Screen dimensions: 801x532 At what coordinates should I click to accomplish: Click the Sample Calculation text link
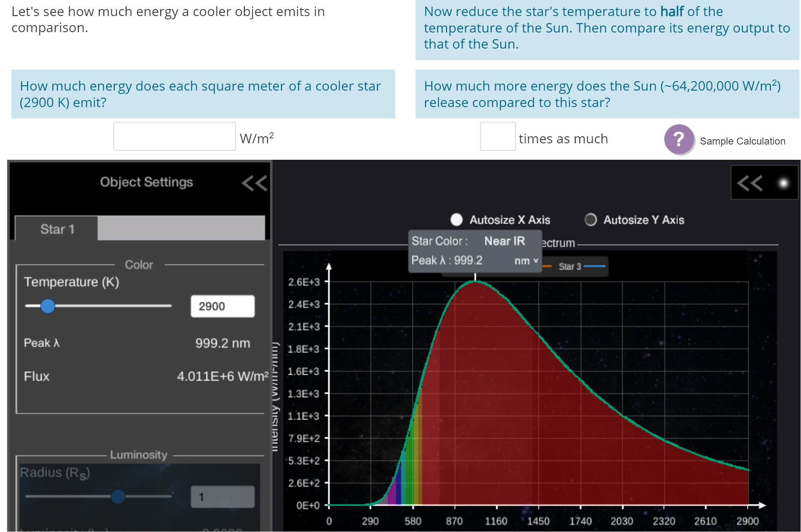point(742,141)
